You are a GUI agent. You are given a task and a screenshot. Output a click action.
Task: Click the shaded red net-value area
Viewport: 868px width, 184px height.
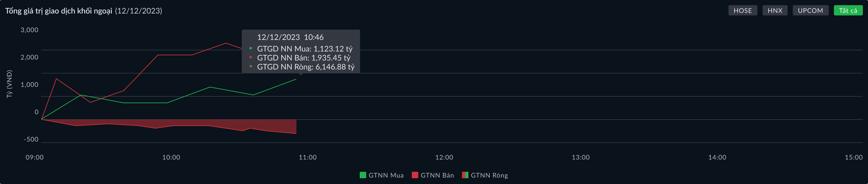(202, 123)
